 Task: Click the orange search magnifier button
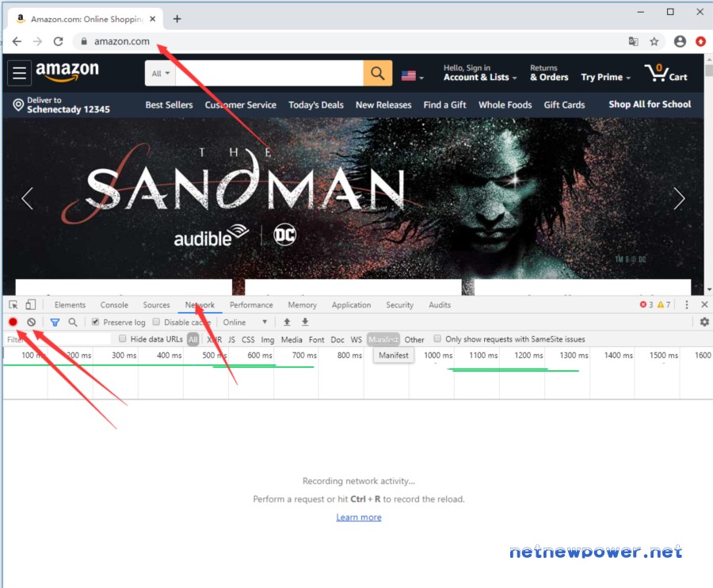coord(377,73)
